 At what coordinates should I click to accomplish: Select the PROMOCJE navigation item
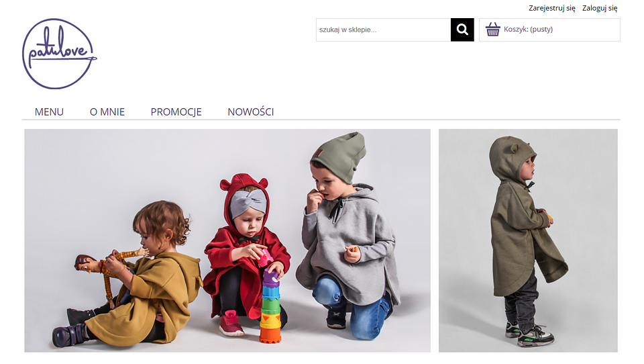tap(176, 112)
